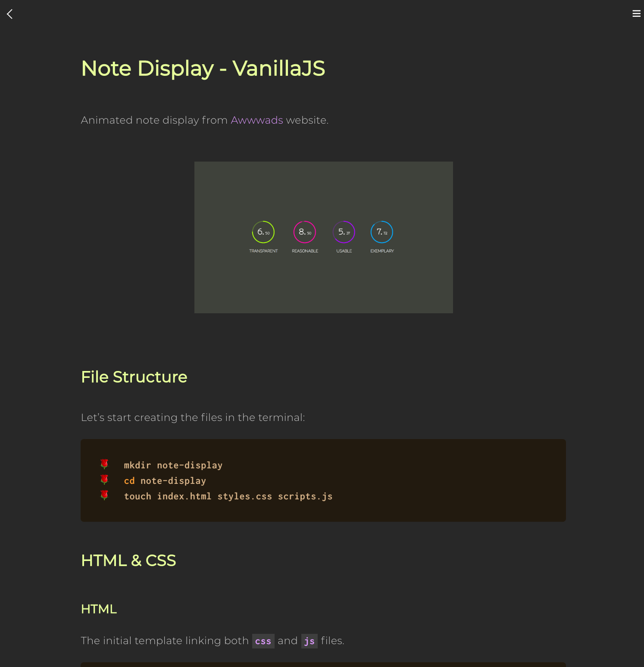Click the css inline code badge

click(x=263, y=641)
